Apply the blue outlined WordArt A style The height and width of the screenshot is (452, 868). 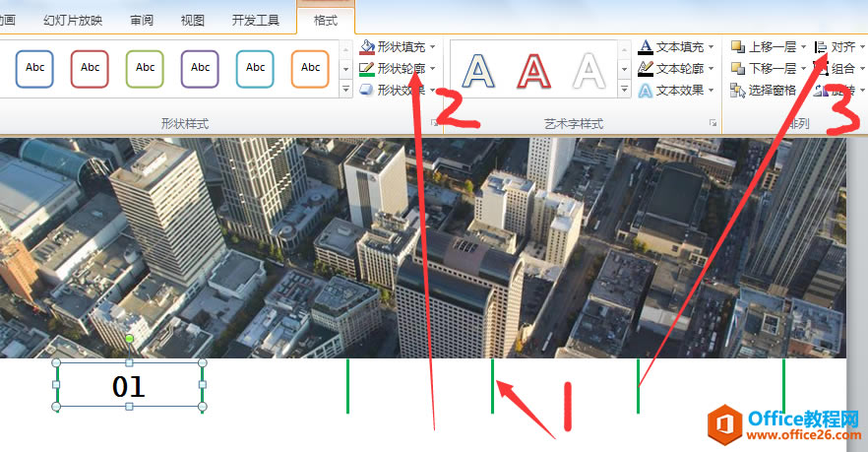(478, 70)
